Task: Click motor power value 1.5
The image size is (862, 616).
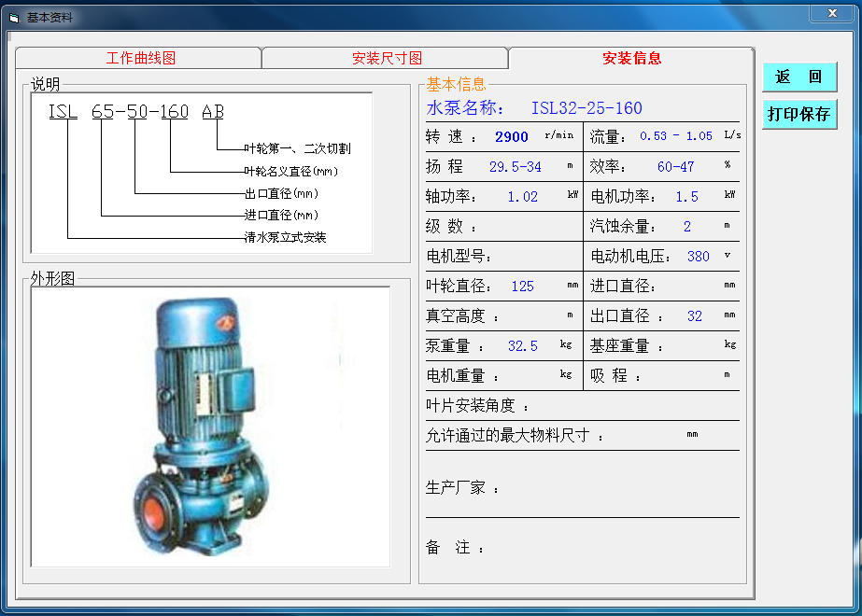Action: tap(686, 197)
